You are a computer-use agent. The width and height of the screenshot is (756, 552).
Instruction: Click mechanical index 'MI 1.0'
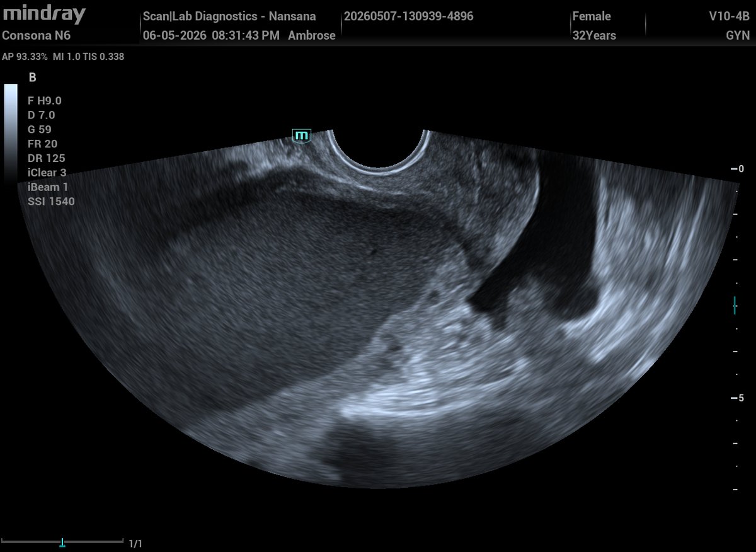(x=67, y=57)
